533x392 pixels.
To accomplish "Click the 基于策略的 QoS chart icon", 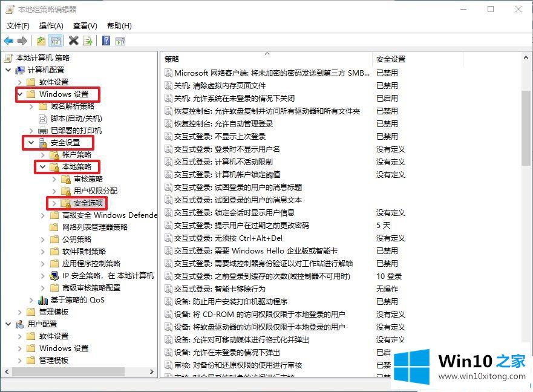I will pyautogui.click(x=43, y=300).
